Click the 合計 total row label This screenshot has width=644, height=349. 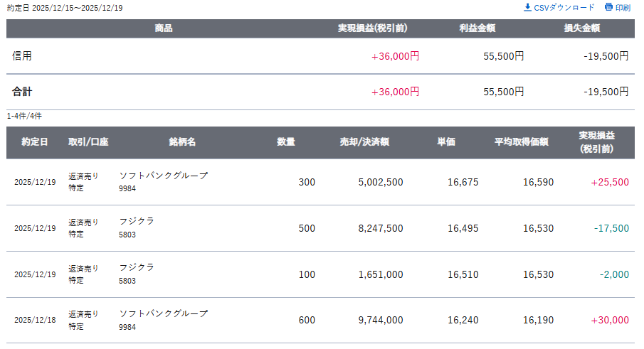22,92
